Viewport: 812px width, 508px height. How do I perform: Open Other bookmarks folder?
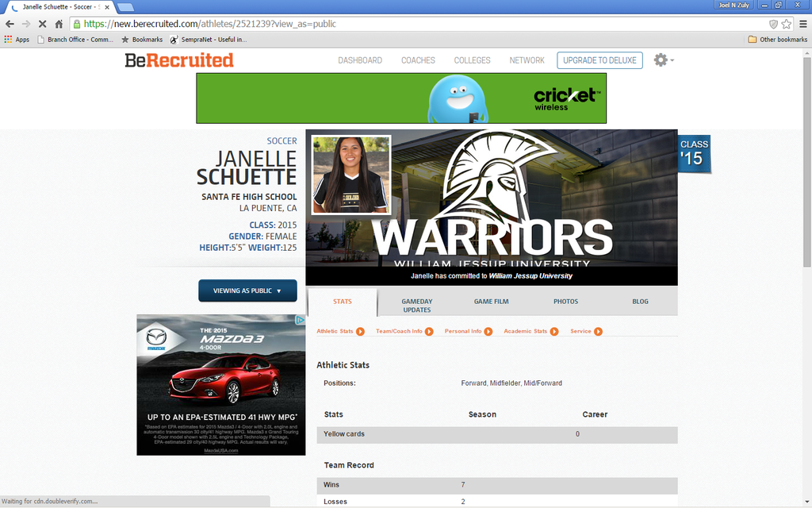[777, 40]
